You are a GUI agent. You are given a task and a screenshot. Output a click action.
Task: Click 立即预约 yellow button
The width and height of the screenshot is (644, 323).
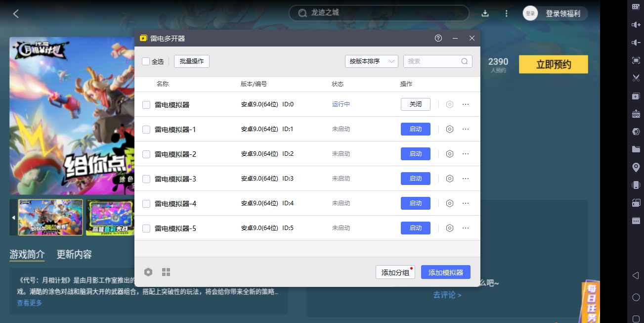[x=554, y=64]
